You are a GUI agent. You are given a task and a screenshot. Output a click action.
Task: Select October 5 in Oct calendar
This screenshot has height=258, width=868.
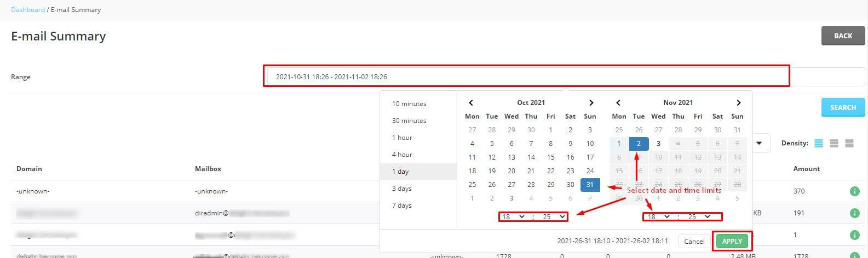point(492,144)
